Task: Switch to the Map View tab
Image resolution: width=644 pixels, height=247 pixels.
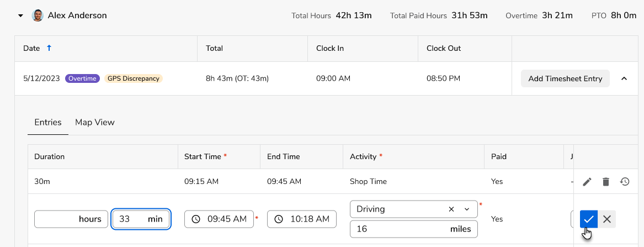Action: [95, 122]
